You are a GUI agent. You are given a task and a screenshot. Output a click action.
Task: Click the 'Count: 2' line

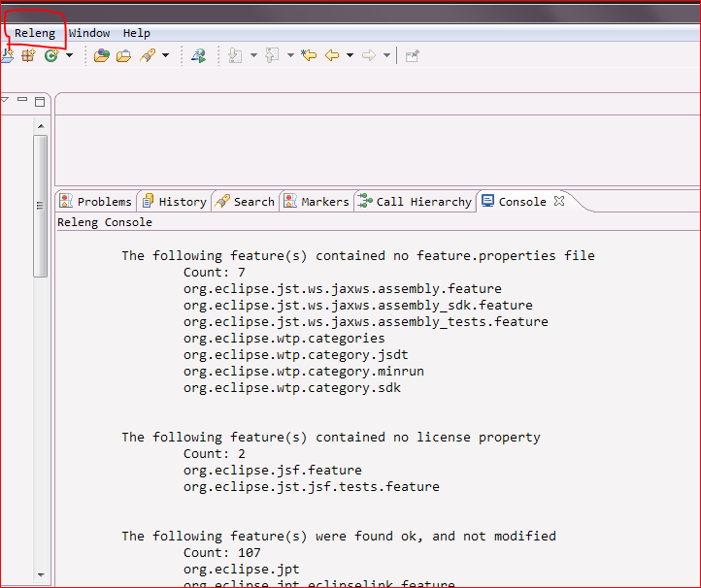[215, 454]
